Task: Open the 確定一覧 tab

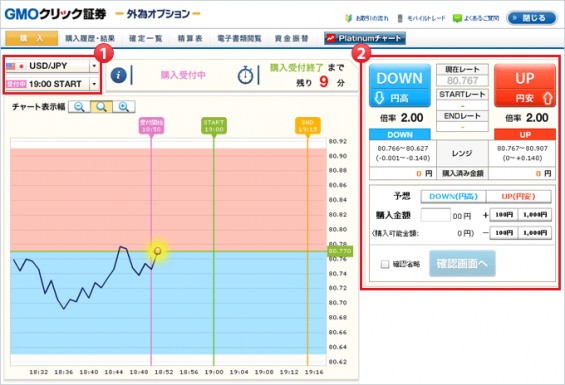Action: 146,38
